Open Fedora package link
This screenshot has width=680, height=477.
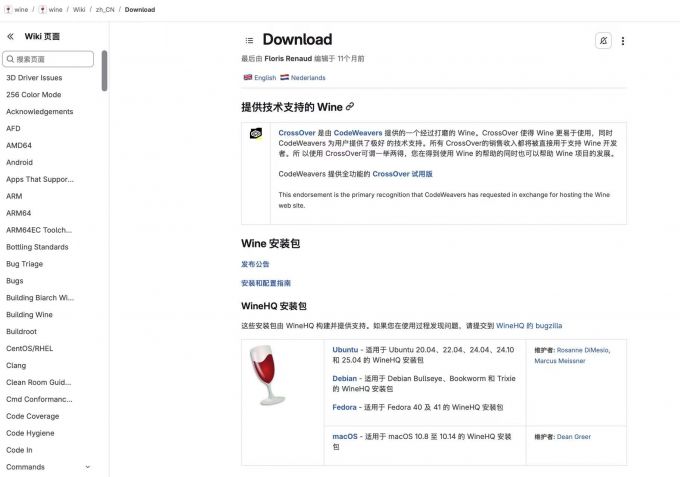[344, 407]
